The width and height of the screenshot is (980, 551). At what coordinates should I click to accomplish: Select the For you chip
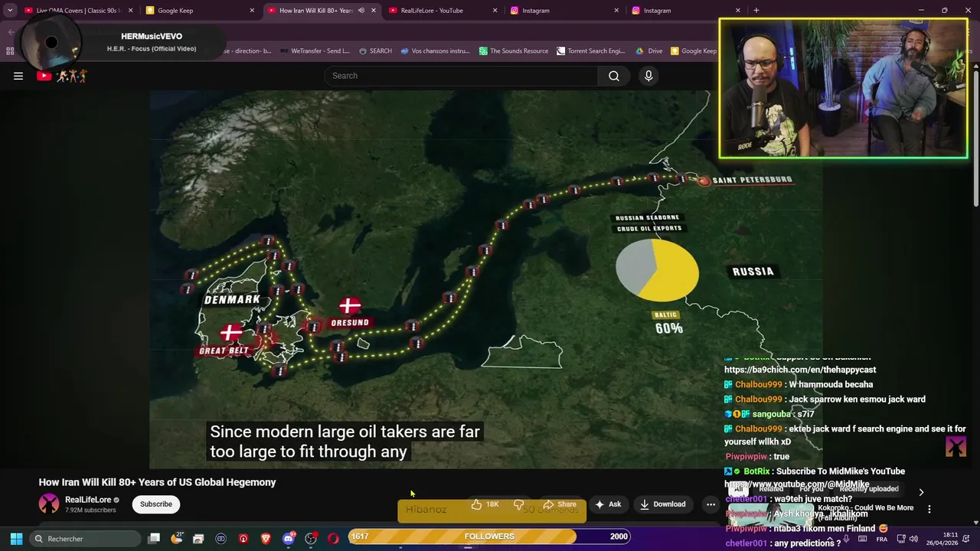click(x=812, y=489)
